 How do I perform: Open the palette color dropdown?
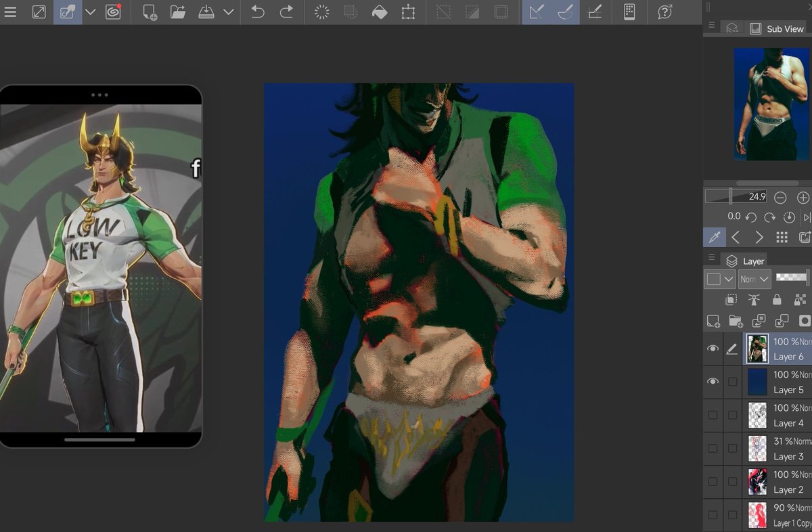click(720, 279)
